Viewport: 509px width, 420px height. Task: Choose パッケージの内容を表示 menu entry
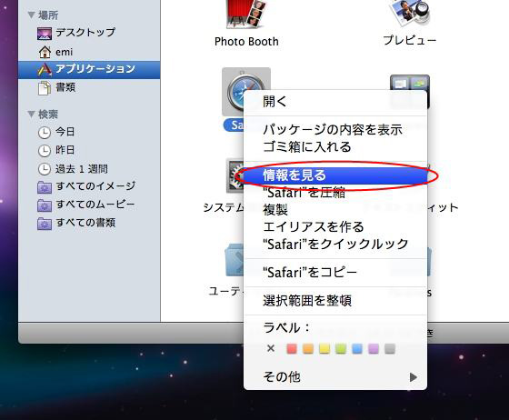(x=335, y=130)
